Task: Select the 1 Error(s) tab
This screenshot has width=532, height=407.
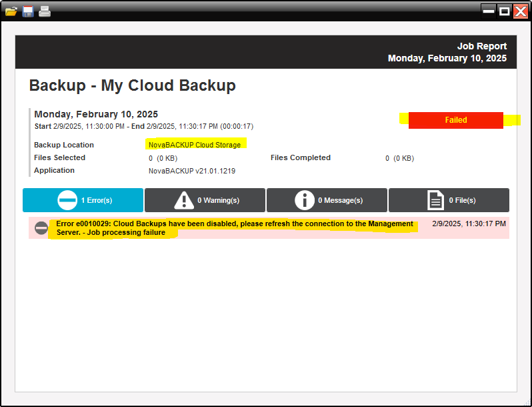Action: click(83, 200)
